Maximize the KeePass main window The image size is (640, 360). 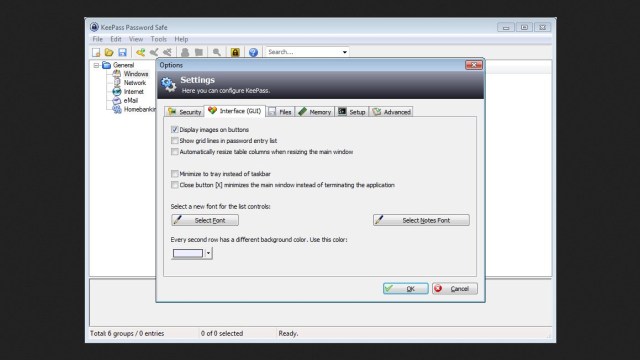(x=524, y=27)
